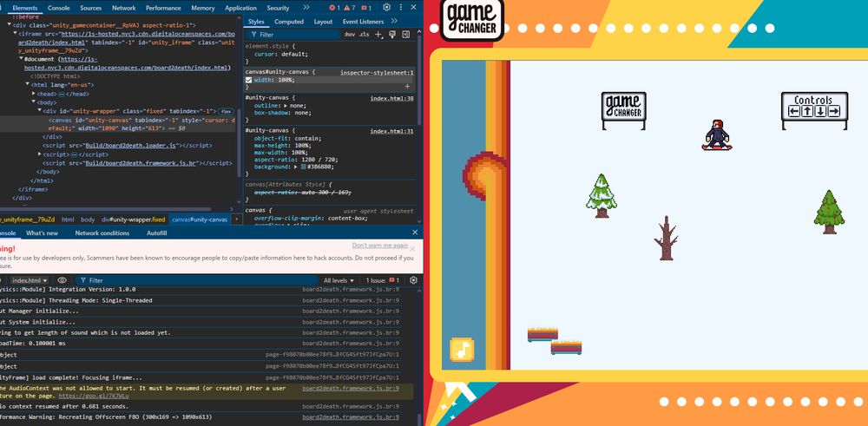Click the Controls sign in the game
Screen dimensions: 868x426
(x=814, y=111)
